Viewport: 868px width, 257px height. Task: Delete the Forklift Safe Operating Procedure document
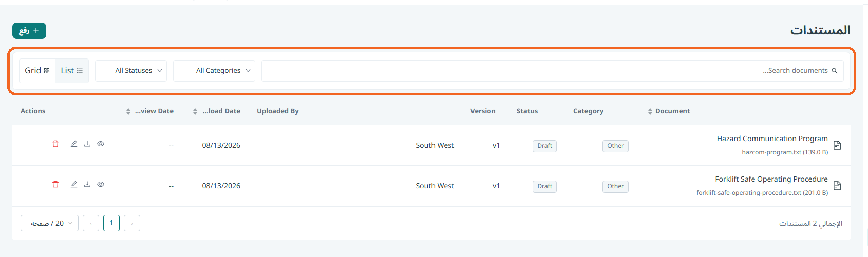tap(55, 184)
